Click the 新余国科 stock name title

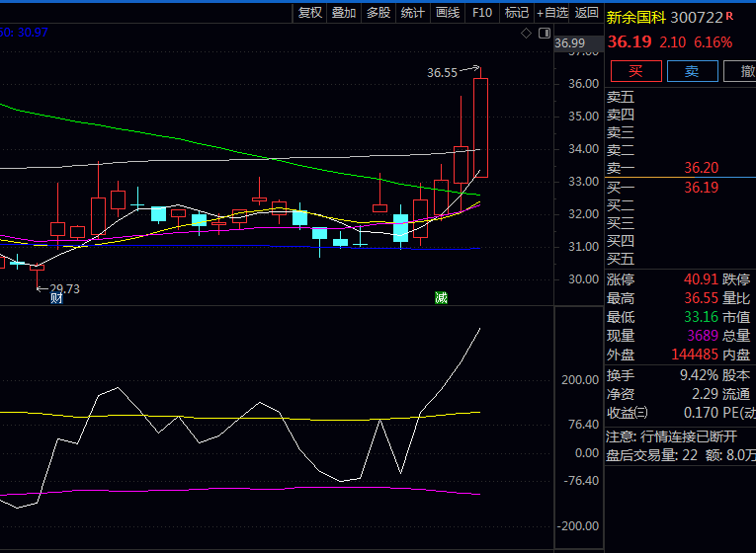635,17
